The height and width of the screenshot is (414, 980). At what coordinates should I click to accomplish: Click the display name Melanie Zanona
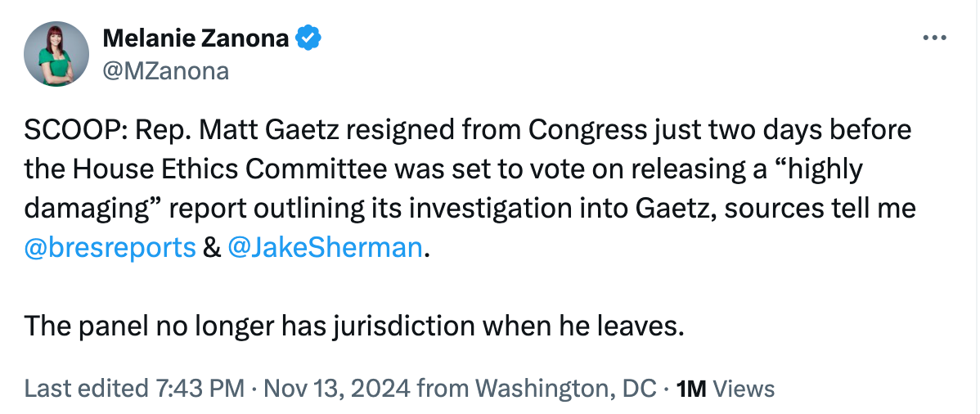click(x=195, y=38)
